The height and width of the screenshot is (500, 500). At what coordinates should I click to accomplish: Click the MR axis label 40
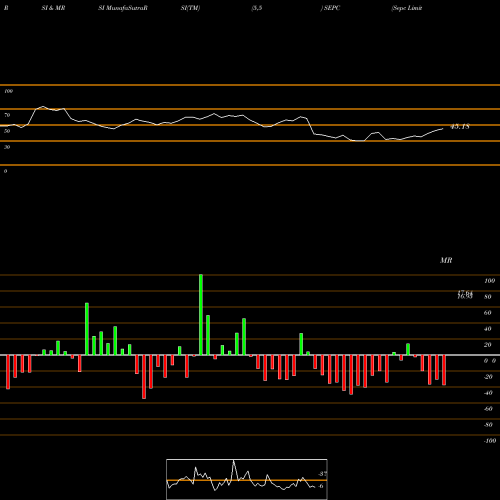[488, 329]
